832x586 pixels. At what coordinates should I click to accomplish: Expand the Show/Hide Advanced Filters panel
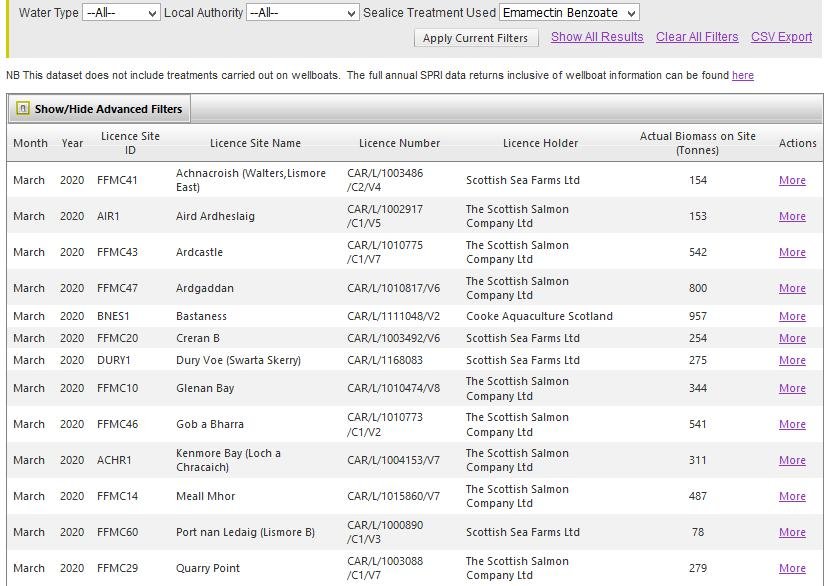point(108,109)
